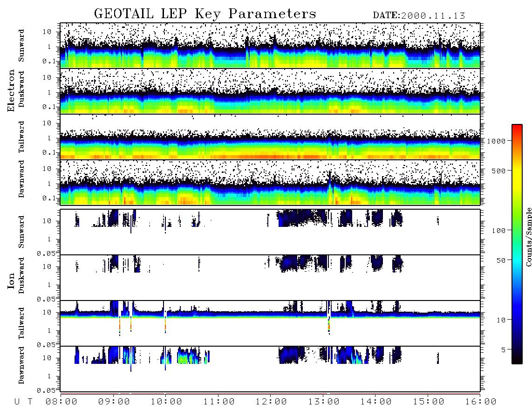Click the 15:00 time tick label
Image resolution: width=532 pixels, height=410 pixels.
pos(429,402)
